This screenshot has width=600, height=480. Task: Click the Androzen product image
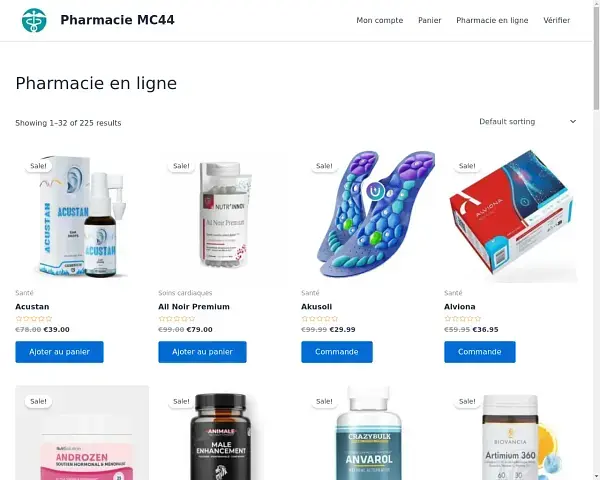click(82, 433)
